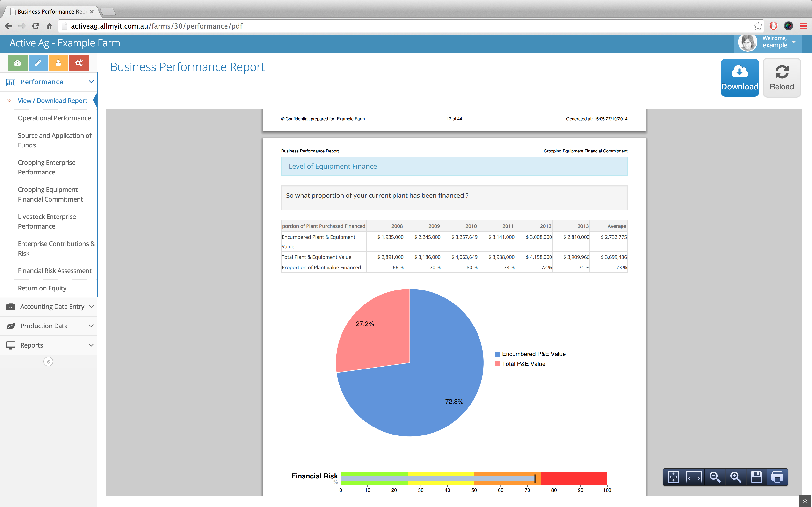Image resolution: width=812 pixels, height=507 pixels.
Task: Click the orange user profile icon
Action: point(58,63)
